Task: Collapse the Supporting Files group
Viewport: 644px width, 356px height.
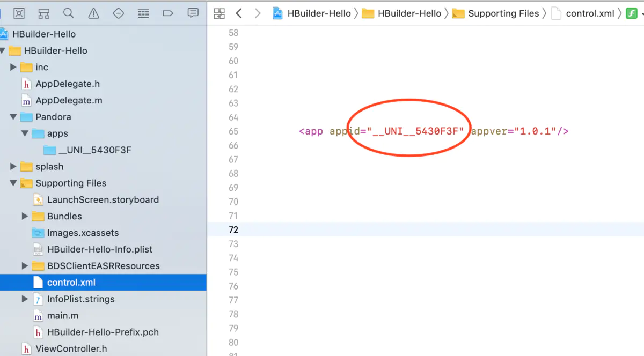Action: 13,183
